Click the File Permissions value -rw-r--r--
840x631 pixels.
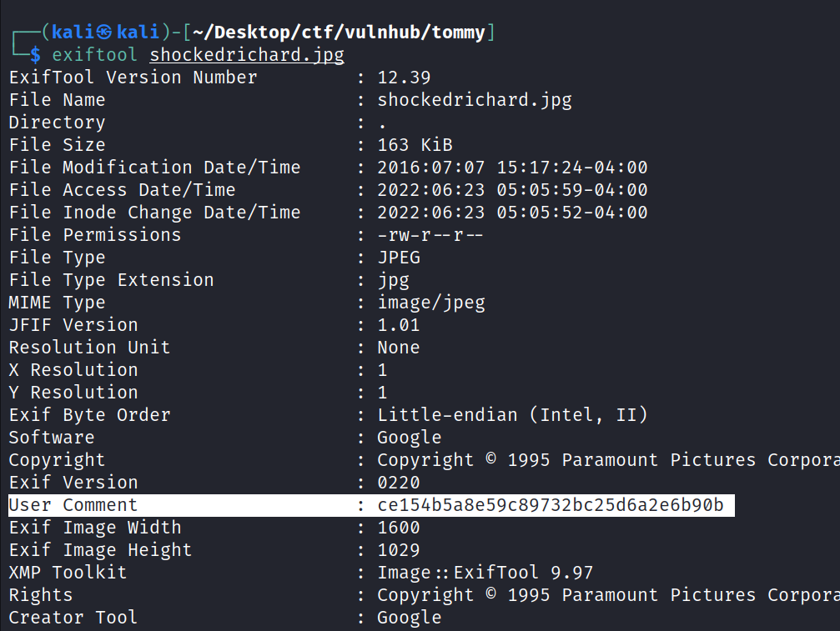pos(430,235)
